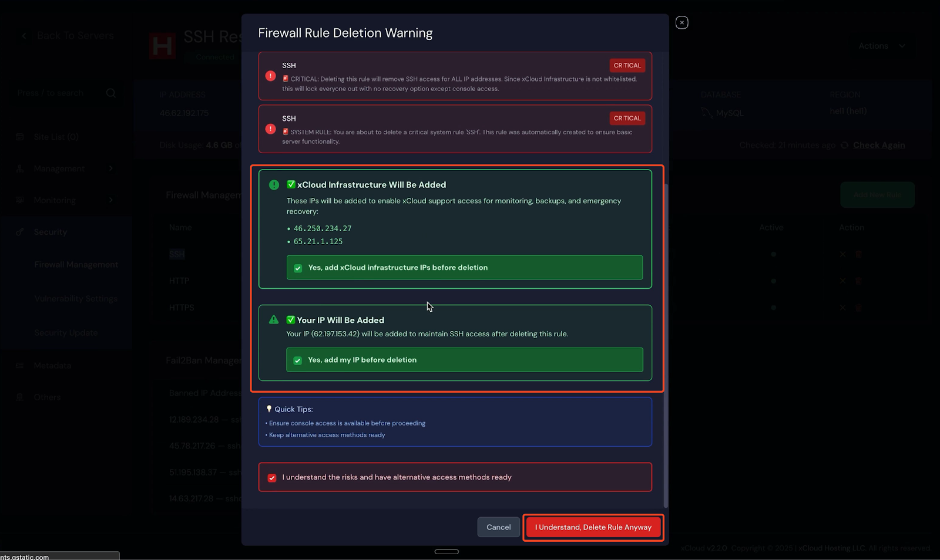Cancel the firewall deletion dialog

(498, 527)
